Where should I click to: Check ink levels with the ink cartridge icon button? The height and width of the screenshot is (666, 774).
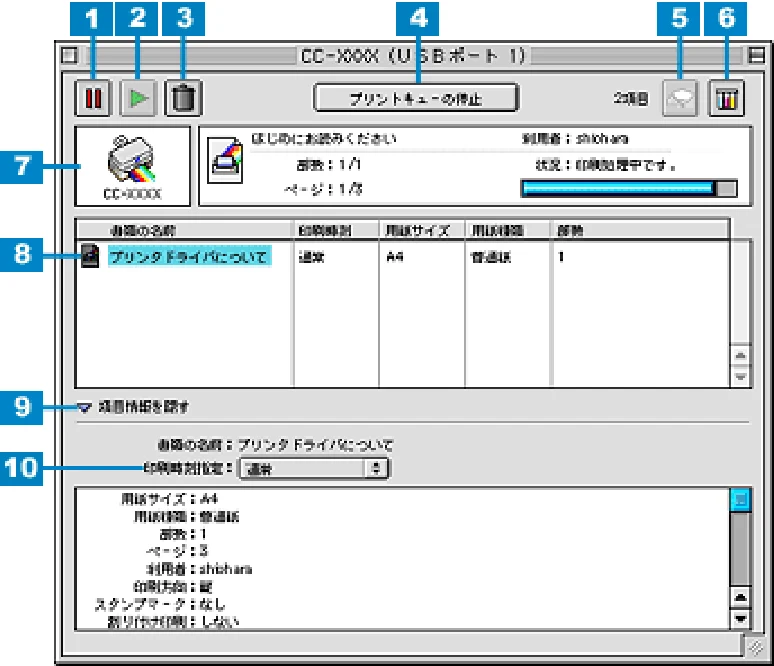tap(727, 98)
